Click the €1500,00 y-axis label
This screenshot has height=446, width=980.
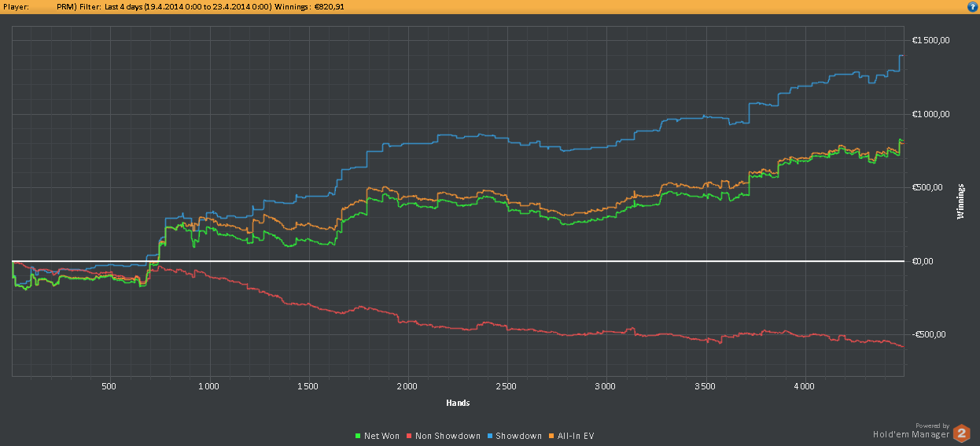click(930, 41)
